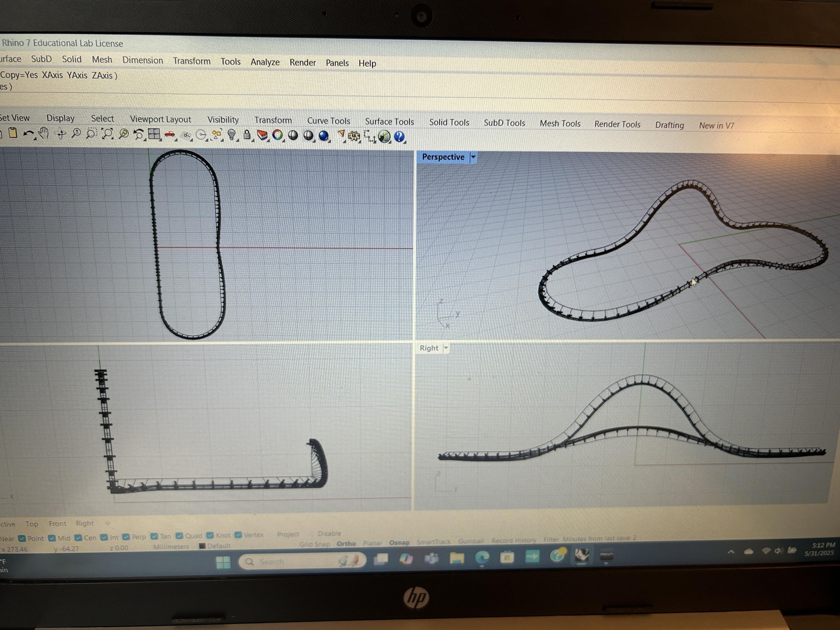This screenshot has height=630, width=840.
Task: Uncheck the Point osnap checkbox
Action: click(22, 538)
